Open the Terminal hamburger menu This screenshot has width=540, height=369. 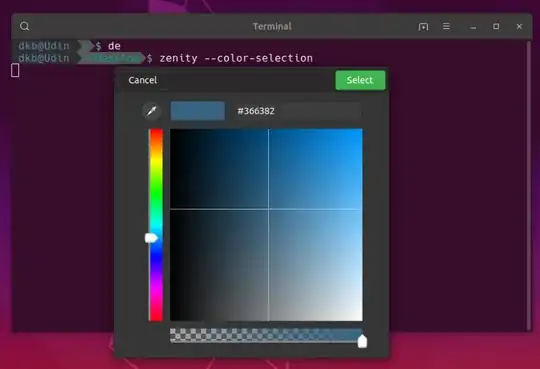446,26
